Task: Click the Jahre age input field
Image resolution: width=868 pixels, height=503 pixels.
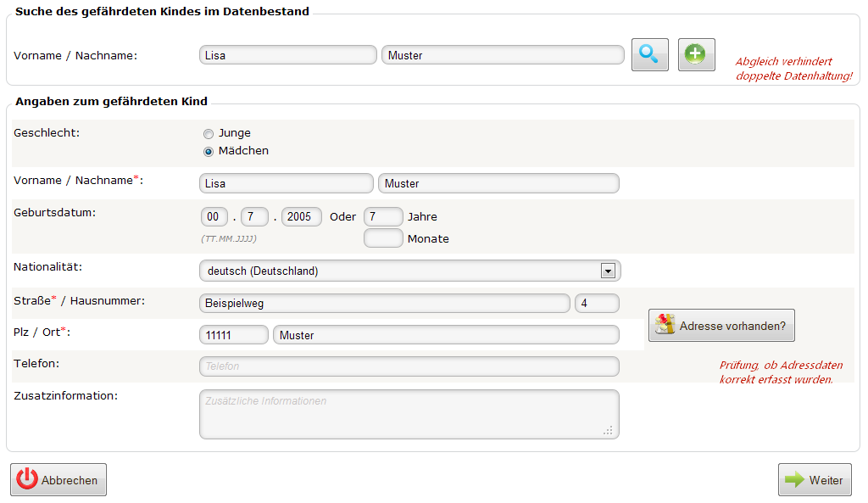Action: click(383, 216)
